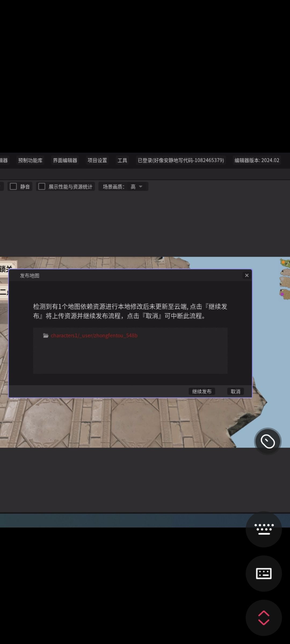Close the 发布地图 dialog with X
This screenshot has width=290, height=644.
pos(247,275)
